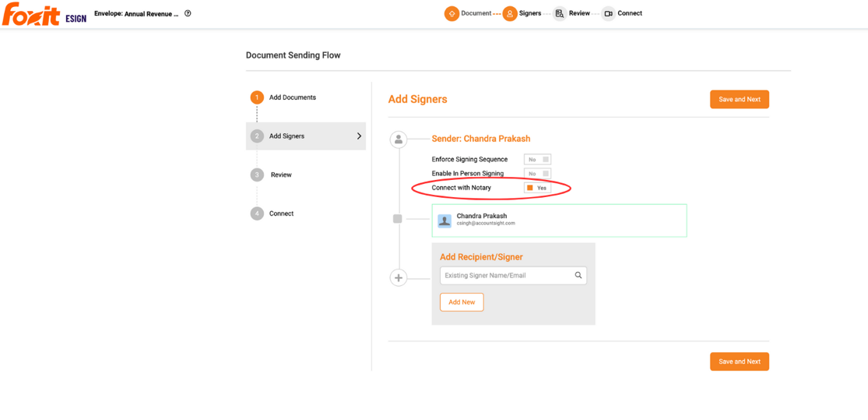Viewport: 868px width, 420px height.
Task: Focus the Existing Signer Name/Email field
Action: click(x=513, y=275)
